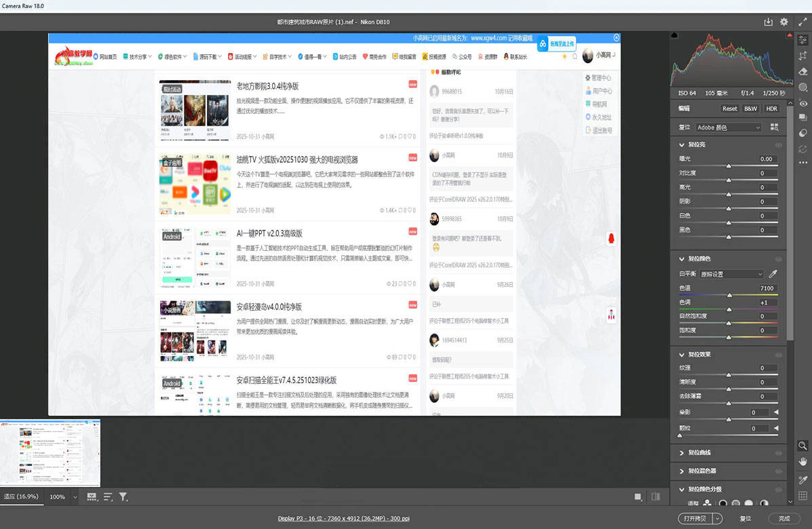Switch to B&W mode
The height and width of the screenshot is (529, 812).
coord(750,109)
